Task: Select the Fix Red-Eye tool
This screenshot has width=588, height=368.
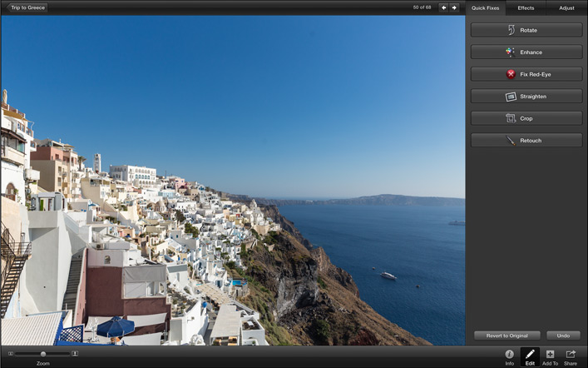Action: pyautogui.click(x=526, y=74)
